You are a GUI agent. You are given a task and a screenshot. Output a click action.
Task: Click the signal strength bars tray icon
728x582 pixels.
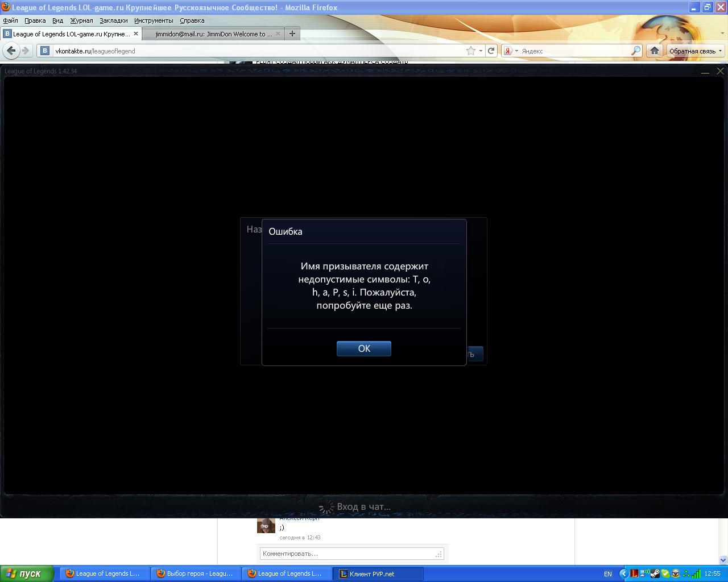[696, 573]
